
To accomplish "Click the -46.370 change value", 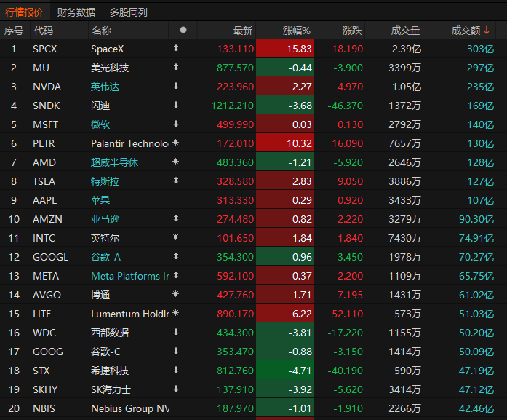I will [x=345, y=106].
